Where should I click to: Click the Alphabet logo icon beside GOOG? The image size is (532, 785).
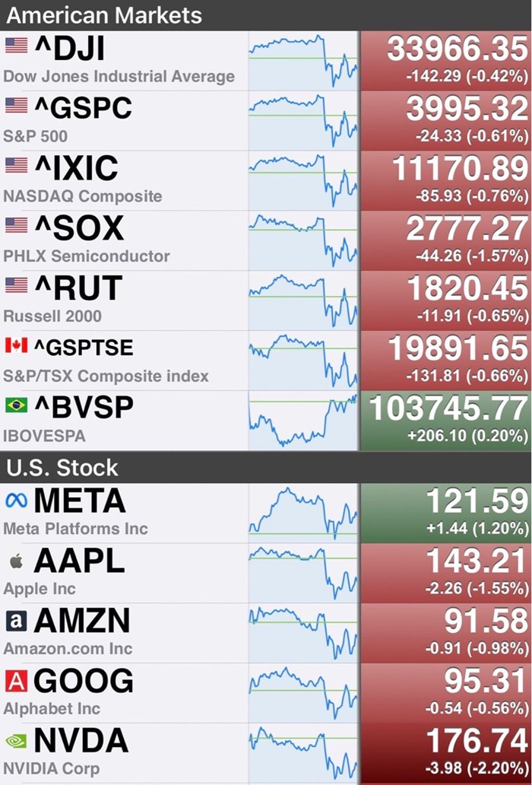[x=16, y=681]
